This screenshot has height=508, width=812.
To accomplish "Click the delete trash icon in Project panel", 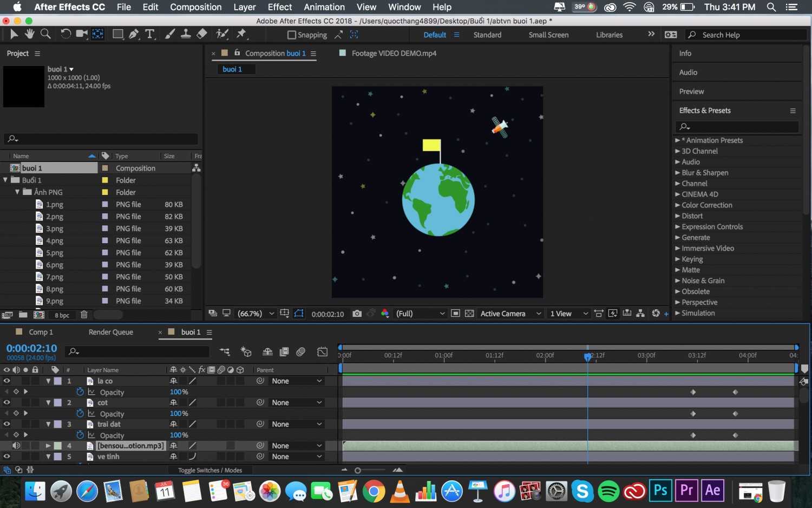I will [x=84, y=315].
